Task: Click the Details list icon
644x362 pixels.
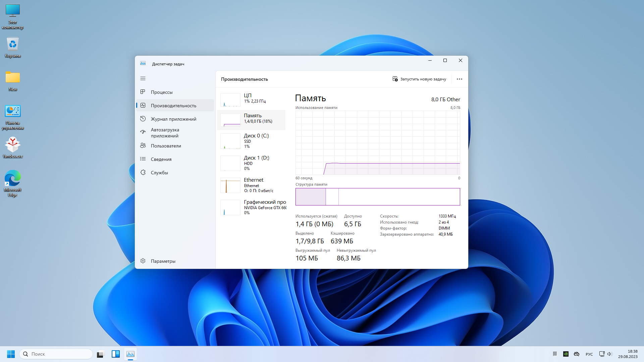Action: [143, 159]
